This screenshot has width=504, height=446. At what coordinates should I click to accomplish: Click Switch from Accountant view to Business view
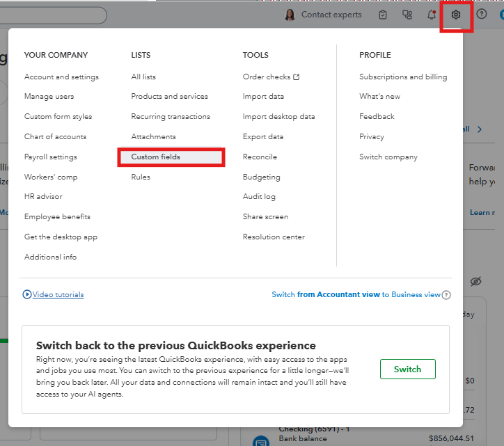pyautogui.click(x=356, y=294)
